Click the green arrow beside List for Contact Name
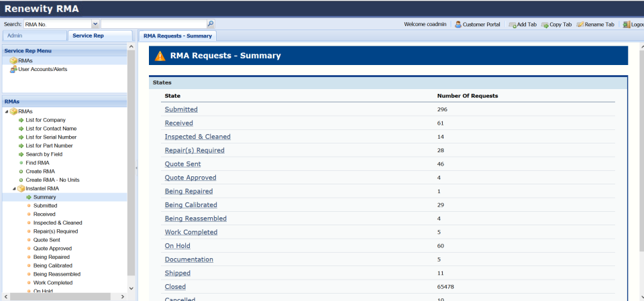The height and width of the screenshot is (301, 644). coord(21,129)
